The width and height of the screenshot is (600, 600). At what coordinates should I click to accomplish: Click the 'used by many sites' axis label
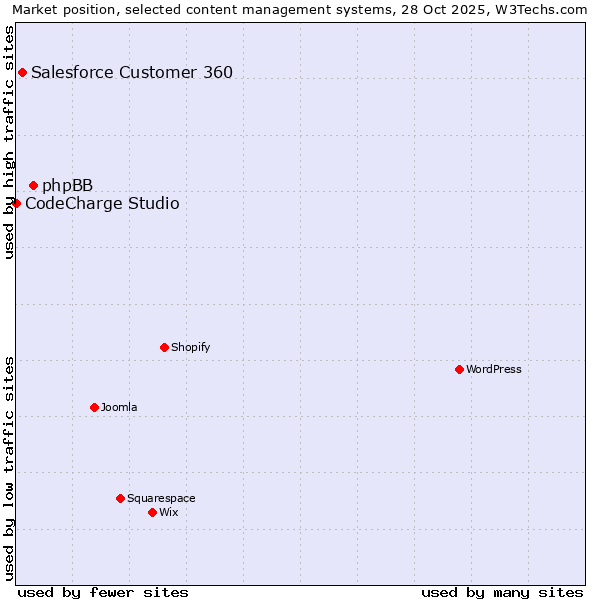pos(502,592)
